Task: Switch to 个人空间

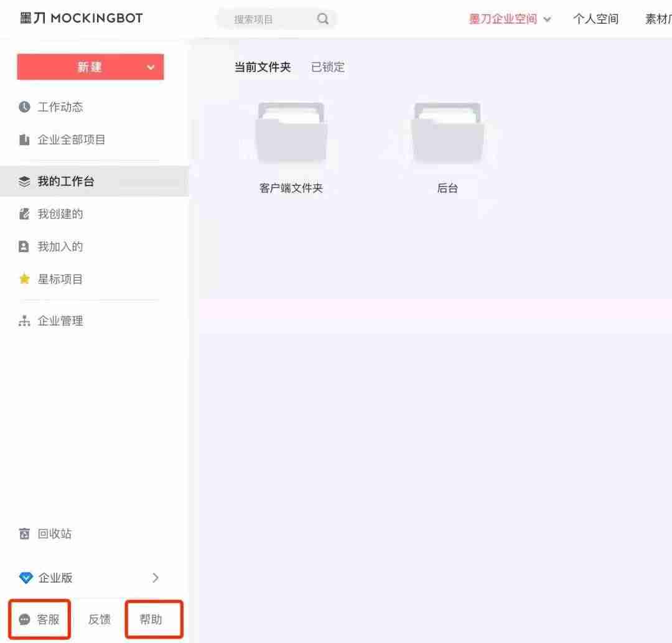Action: (x=595, y=19)
